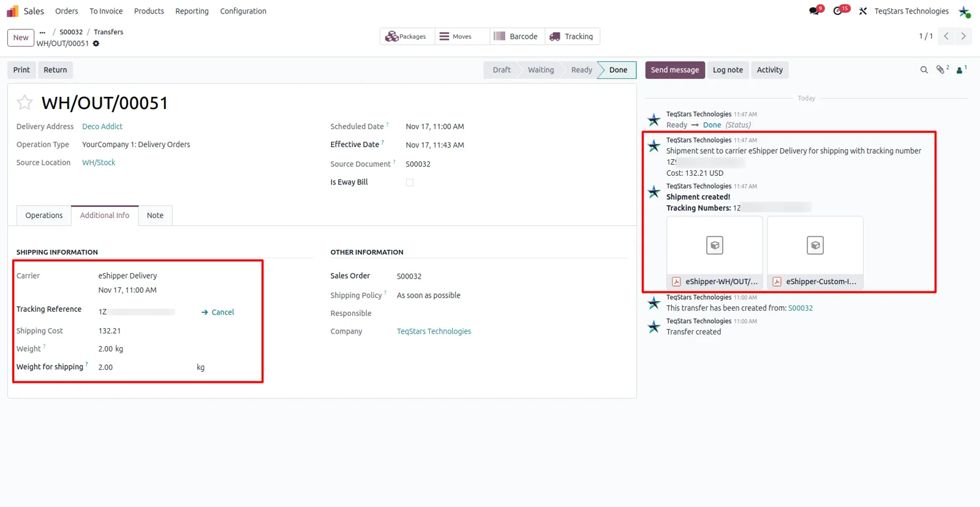Open the user avatar star icon
Viewport: 980px width, 507px height.
[965, 12]
